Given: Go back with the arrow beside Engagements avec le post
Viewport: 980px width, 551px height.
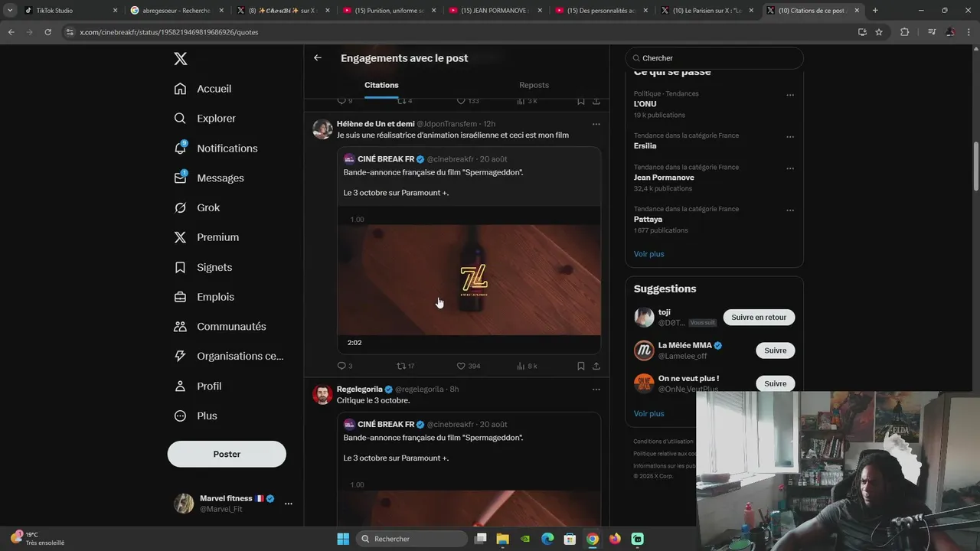Looking at the screenshot, I should click(318, 58).
